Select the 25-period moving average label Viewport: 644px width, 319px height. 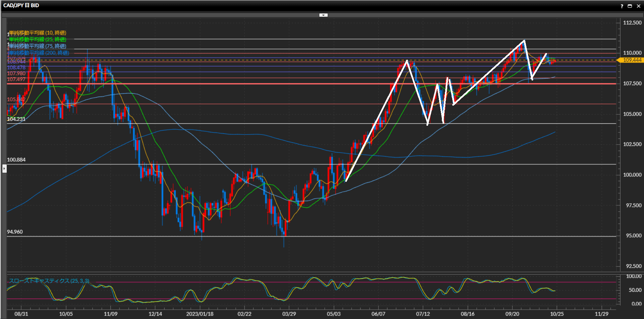pos(38,40)
